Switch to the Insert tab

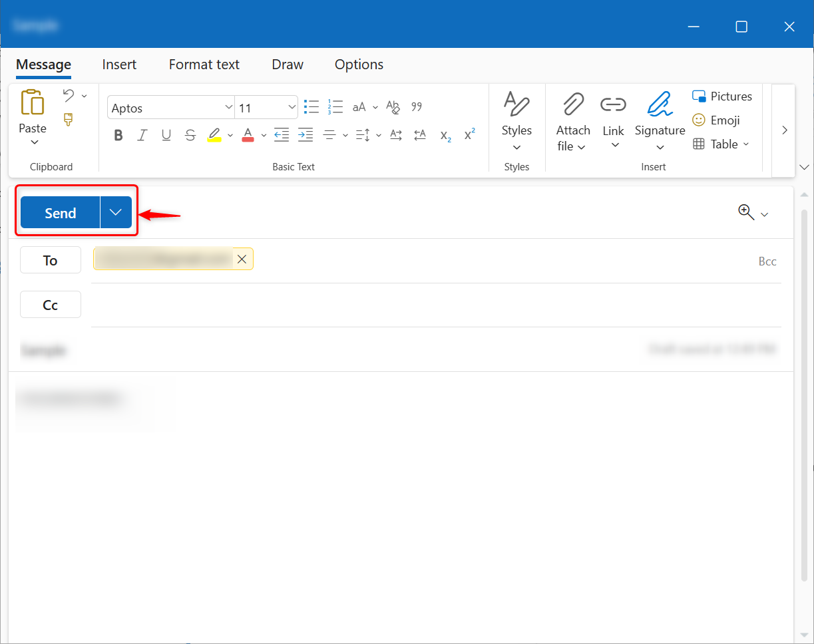pos(119,65)
